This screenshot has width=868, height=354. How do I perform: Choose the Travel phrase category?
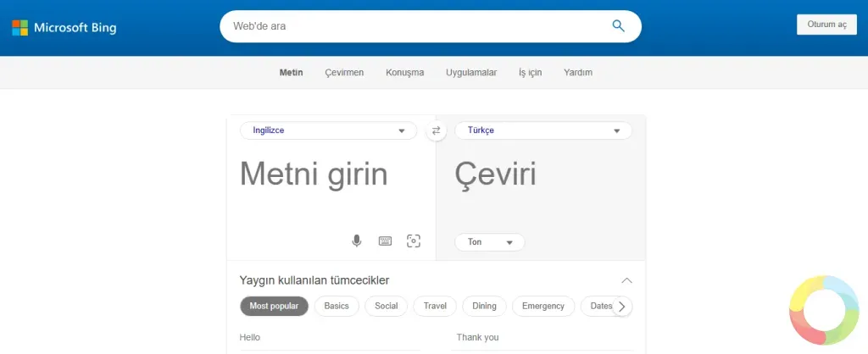(x=435, y=306)
